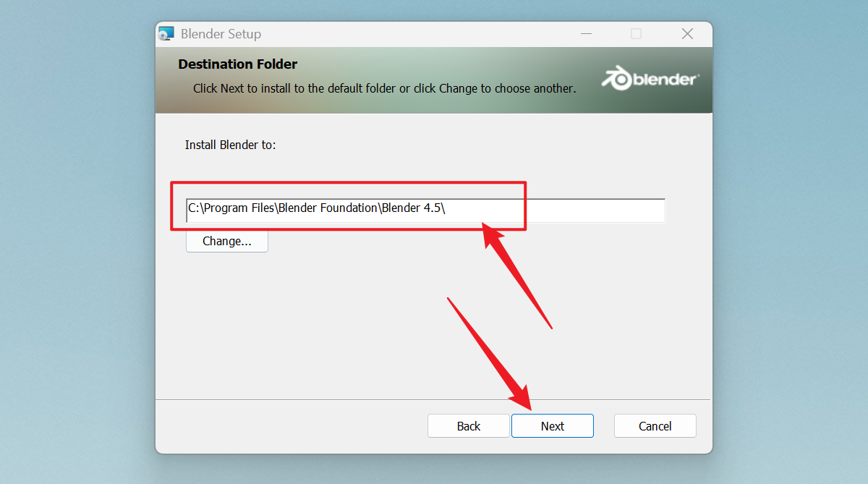868x484 pixels.
Task: Click the Blender logo in banner
Action: pos(650,79)
